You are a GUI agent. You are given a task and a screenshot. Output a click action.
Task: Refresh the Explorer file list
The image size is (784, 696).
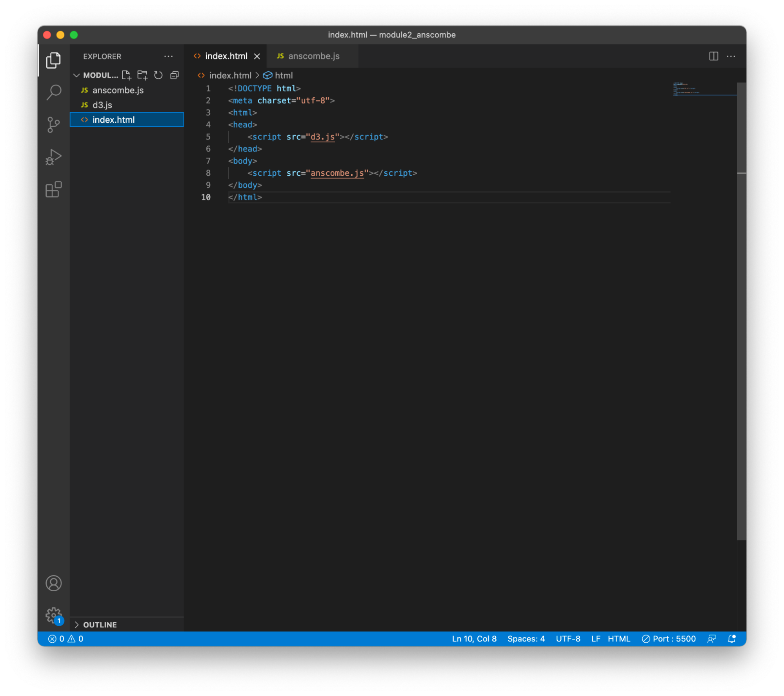[x=158, y=75]
